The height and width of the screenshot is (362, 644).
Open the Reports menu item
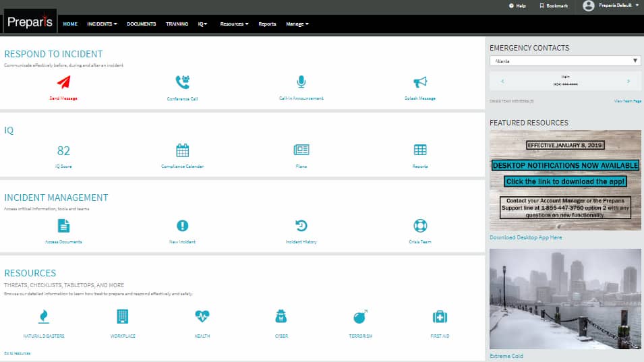pyautogui.click(x=267, y=24)
